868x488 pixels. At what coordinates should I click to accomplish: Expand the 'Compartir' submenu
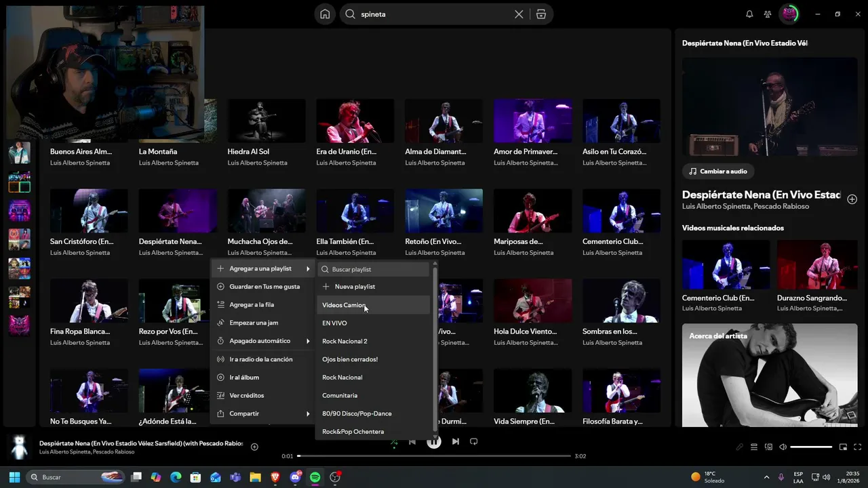tap(263, 413)
